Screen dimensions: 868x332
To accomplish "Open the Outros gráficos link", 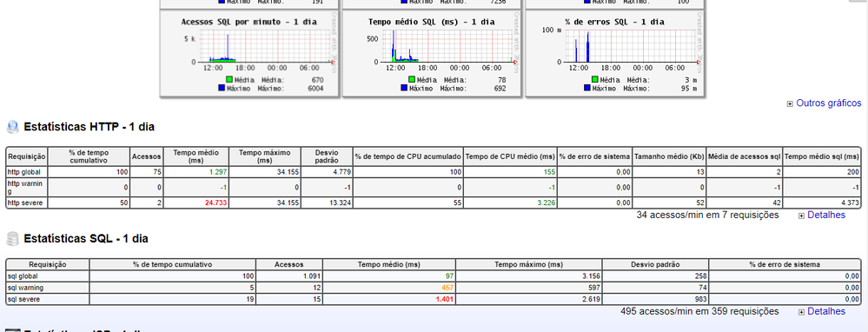I will tap(829, 103).
